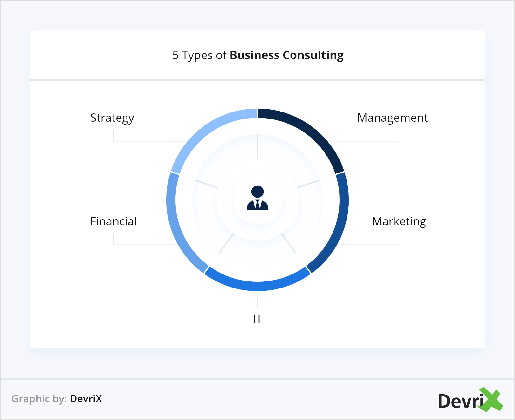515x420 pixels.
Task: Click the Management label
Action: [392, 118]
